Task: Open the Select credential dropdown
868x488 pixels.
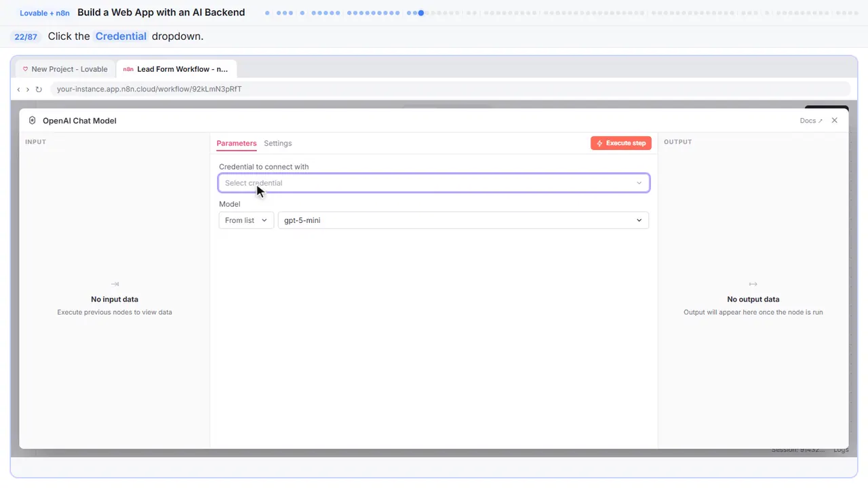Action: click(434, 183)
